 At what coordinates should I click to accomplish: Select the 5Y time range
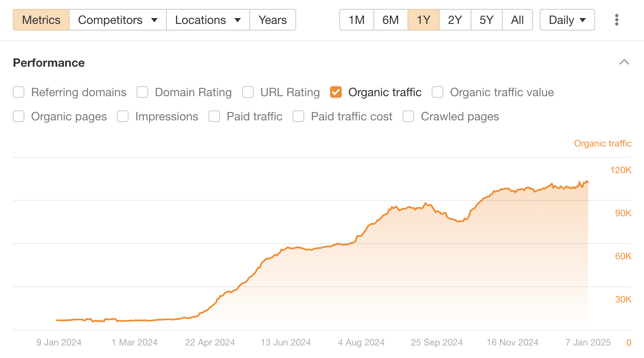point(486,20)
